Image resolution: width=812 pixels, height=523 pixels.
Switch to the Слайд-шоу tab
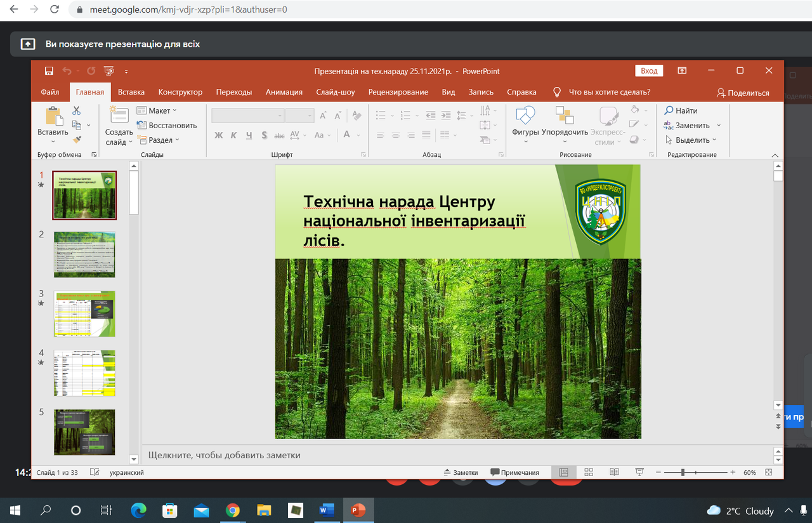tap(335, 92)
